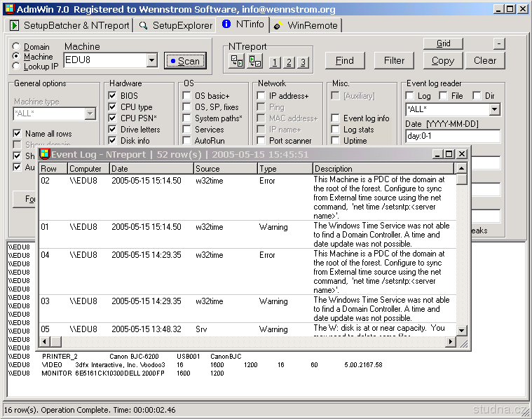Sort event log by Source column header
532x419 pixels.
[225, 169]
